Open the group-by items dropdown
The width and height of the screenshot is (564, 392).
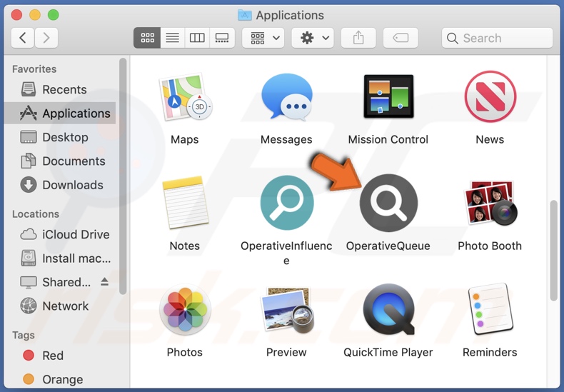(x=263, y=38)
